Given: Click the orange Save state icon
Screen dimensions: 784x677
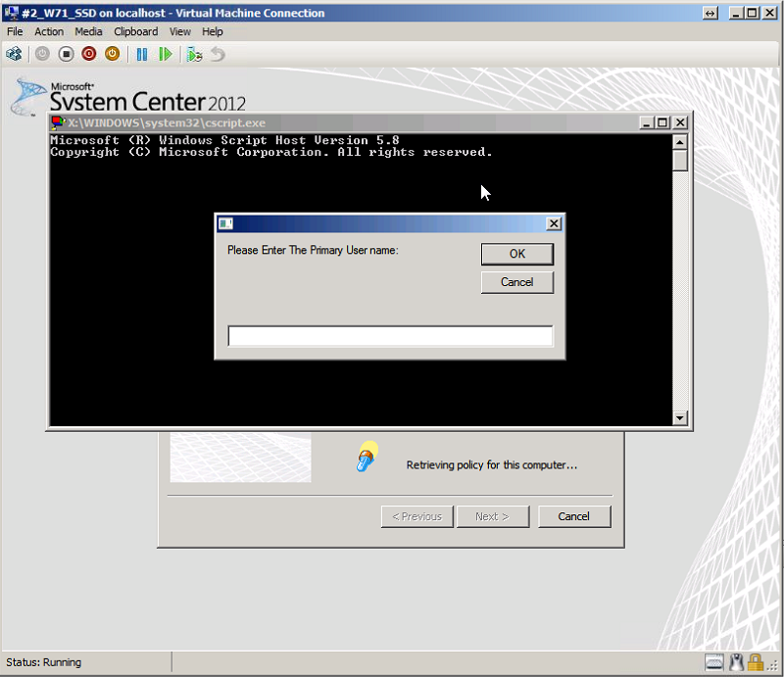Looking at the screenshot, I should (113, 54).
